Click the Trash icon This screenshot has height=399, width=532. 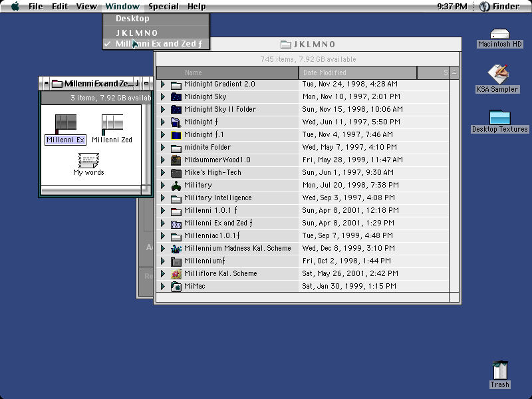pyautogui.click(x=500, y=370)
